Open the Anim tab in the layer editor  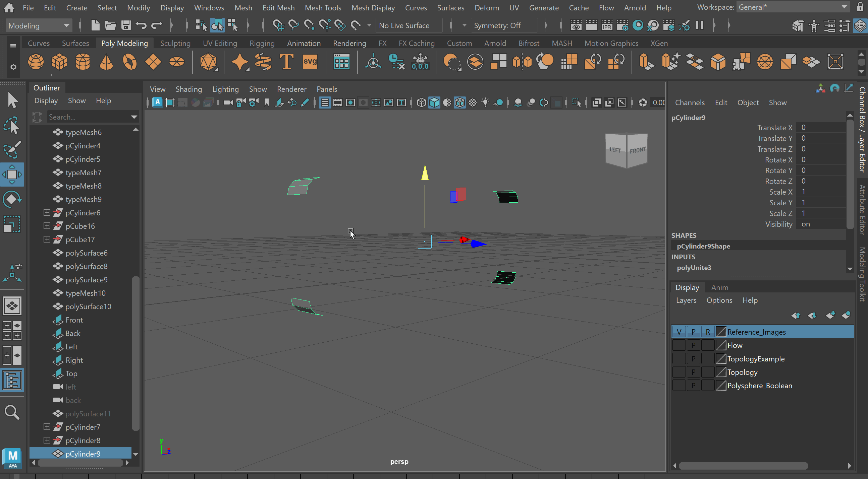pyautogui.click(x=719, y=287)
